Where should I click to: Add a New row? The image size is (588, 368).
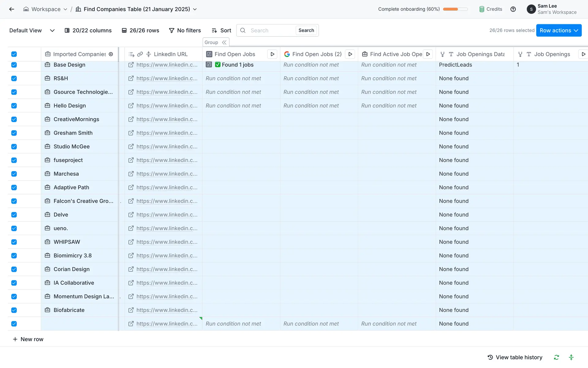pos(28,339)
